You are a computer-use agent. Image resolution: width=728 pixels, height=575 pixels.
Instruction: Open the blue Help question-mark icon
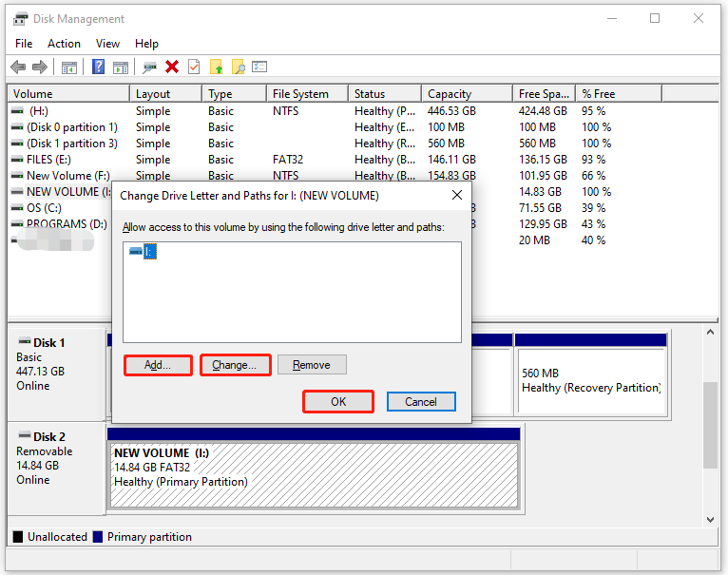(x=99, y=67)
